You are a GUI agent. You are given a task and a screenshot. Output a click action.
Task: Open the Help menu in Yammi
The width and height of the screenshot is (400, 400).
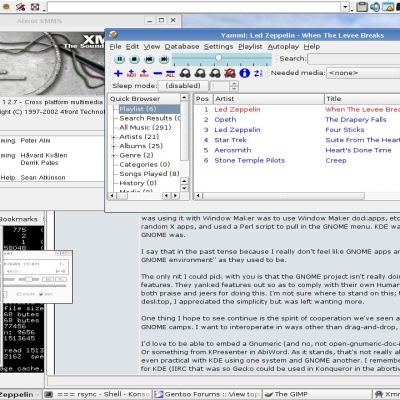312,47
